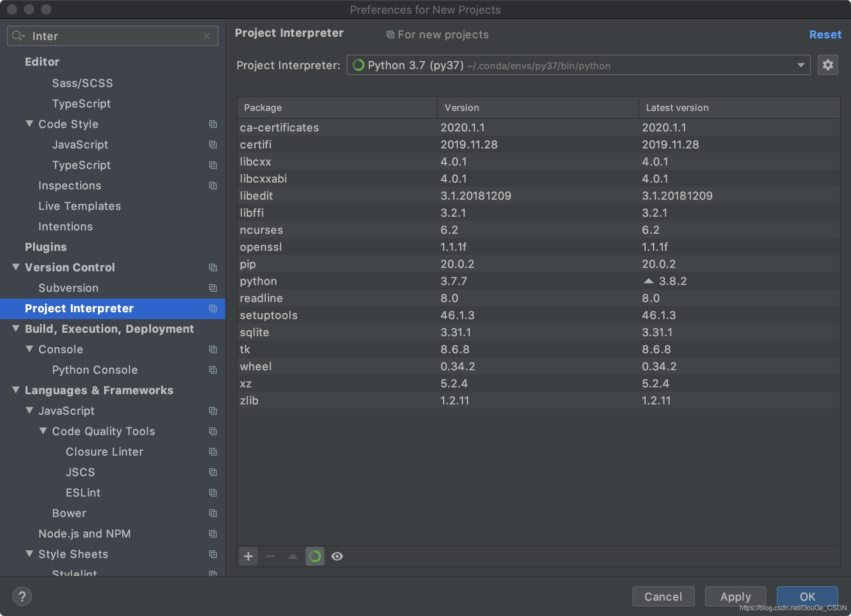Click the OK button
The width and height of the screenshot is (851, 616).
[x=807, y=596]
